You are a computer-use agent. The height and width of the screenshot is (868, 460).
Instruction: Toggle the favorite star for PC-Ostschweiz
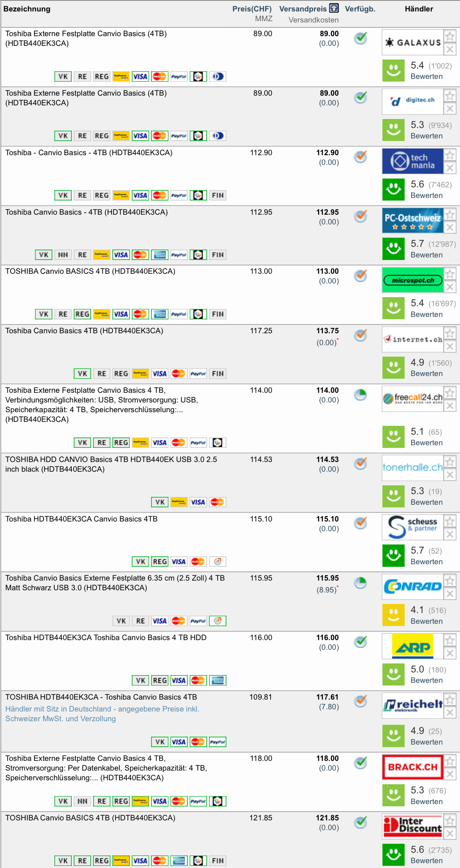pyautogui.click(x=449, y=215)
